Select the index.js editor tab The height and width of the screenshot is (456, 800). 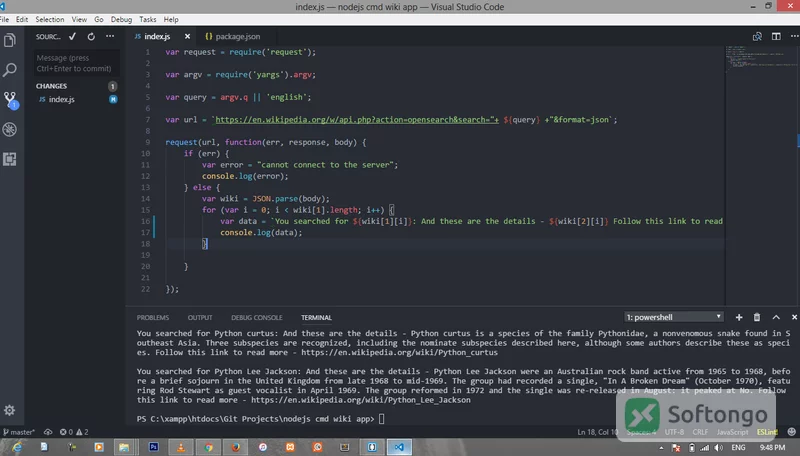[157, 36]
